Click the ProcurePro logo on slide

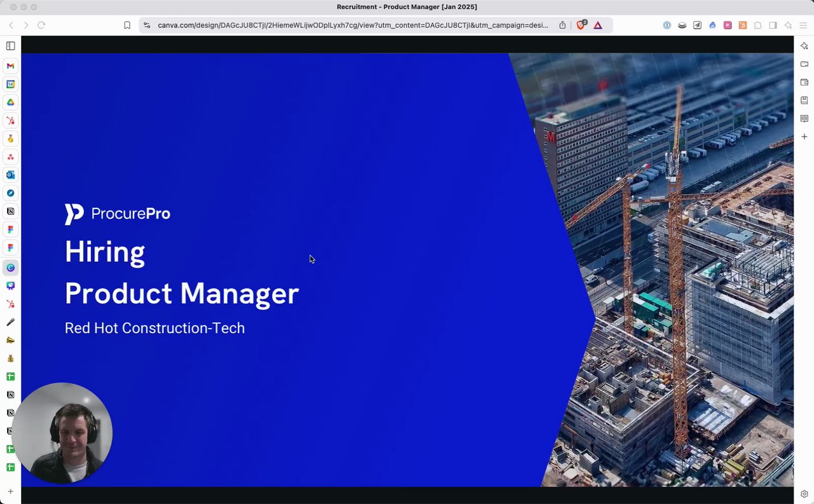(x=118, y=214)
